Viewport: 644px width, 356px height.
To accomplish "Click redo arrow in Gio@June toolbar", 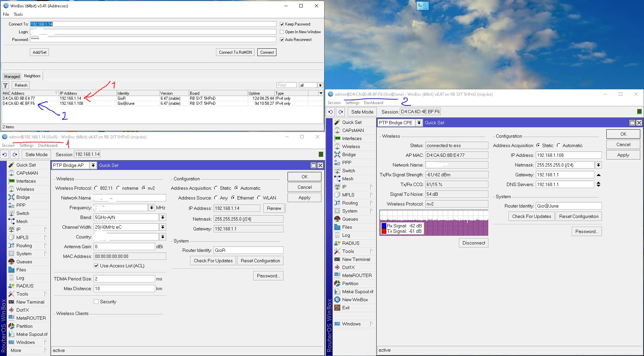I will tap(341, 112).
